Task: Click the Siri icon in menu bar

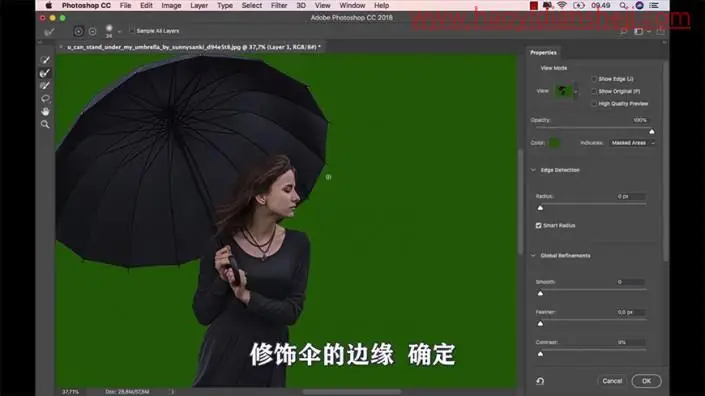Action: click(639, 5)
